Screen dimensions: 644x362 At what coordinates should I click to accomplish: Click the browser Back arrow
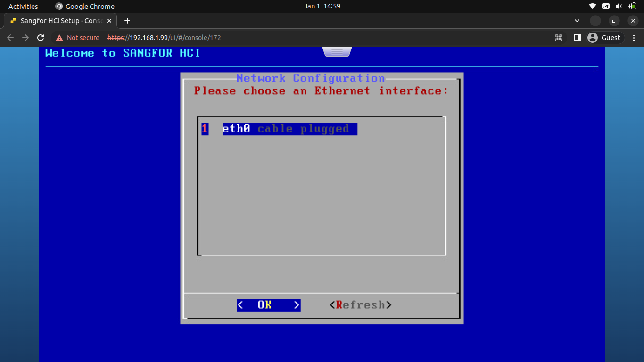(10, 38)
